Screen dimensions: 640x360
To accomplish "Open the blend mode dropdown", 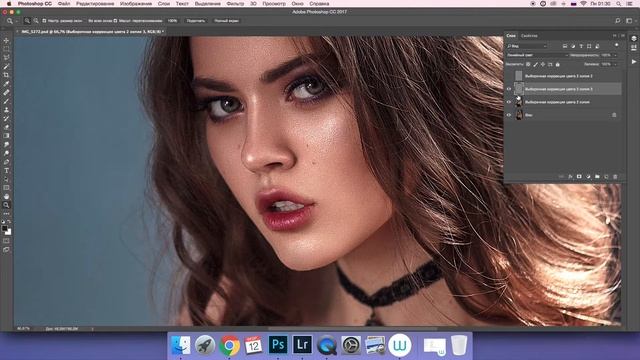I will pyautogui.click(x=537, y=55).
